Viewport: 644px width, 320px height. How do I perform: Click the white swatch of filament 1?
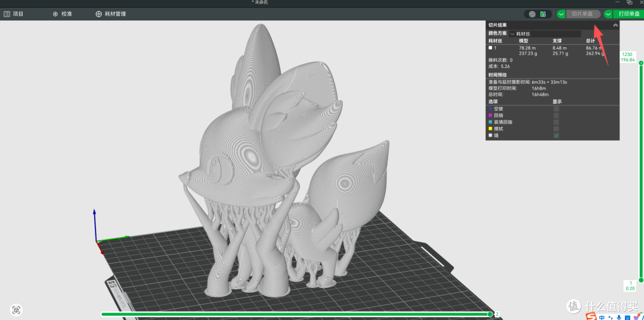pos(490,48)
